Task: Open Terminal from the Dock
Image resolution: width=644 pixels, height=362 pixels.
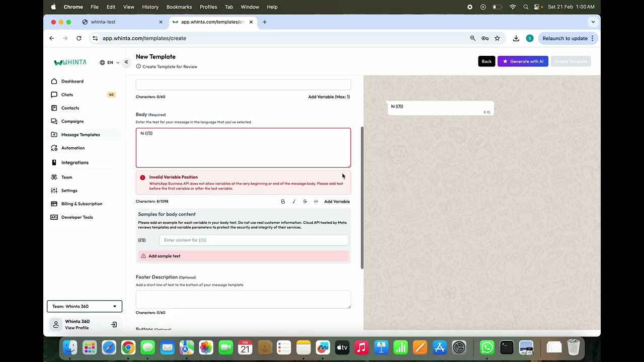Action: point(507,347)
